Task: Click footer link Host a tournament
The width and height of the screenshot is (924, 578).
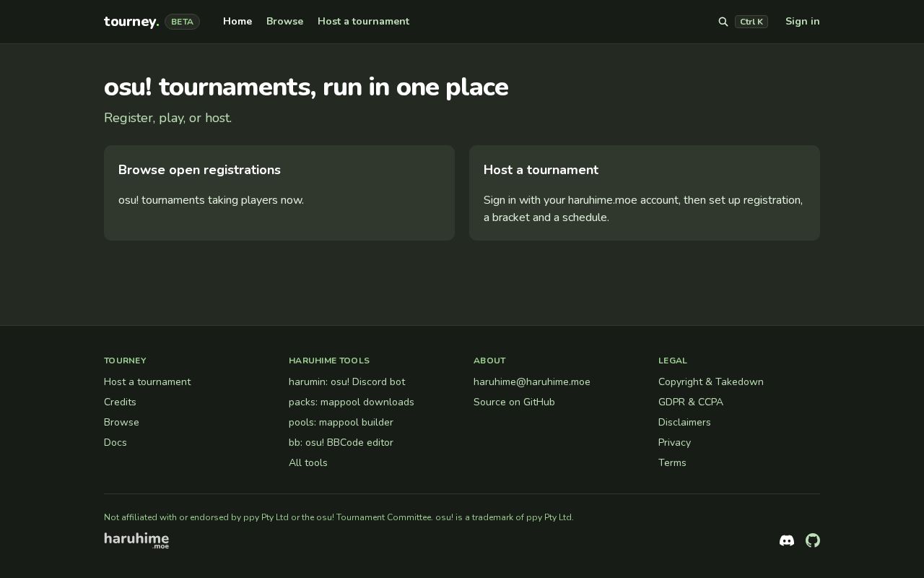Action: pyautogui.click(x=147, y=381)
